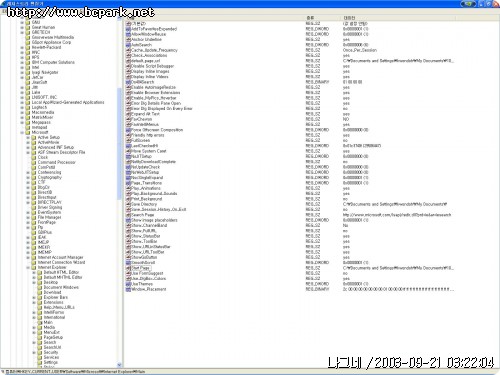
Task: Click the tree pane vertical scrollbar thumb
Action: point(120,143)
